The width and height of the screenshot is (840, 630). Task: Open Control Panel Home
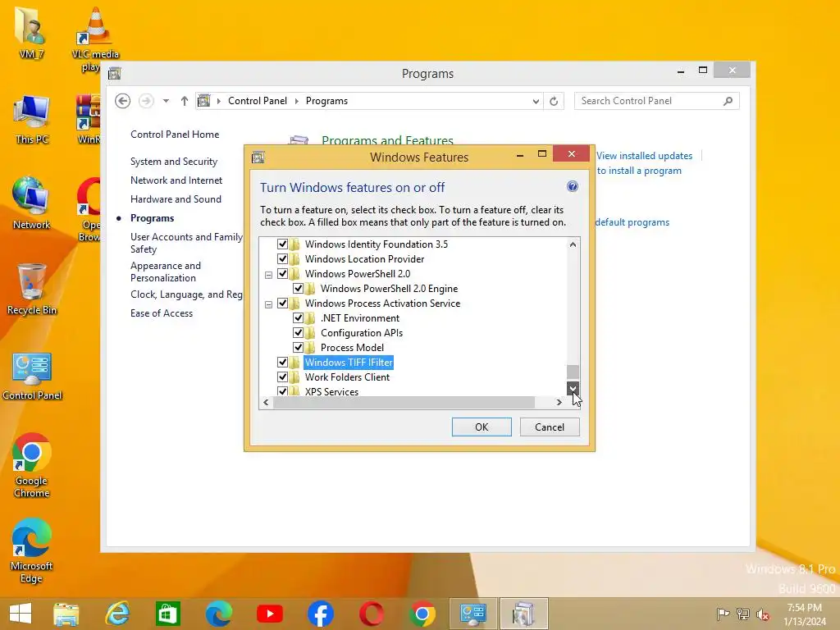[x=175, y=135]
